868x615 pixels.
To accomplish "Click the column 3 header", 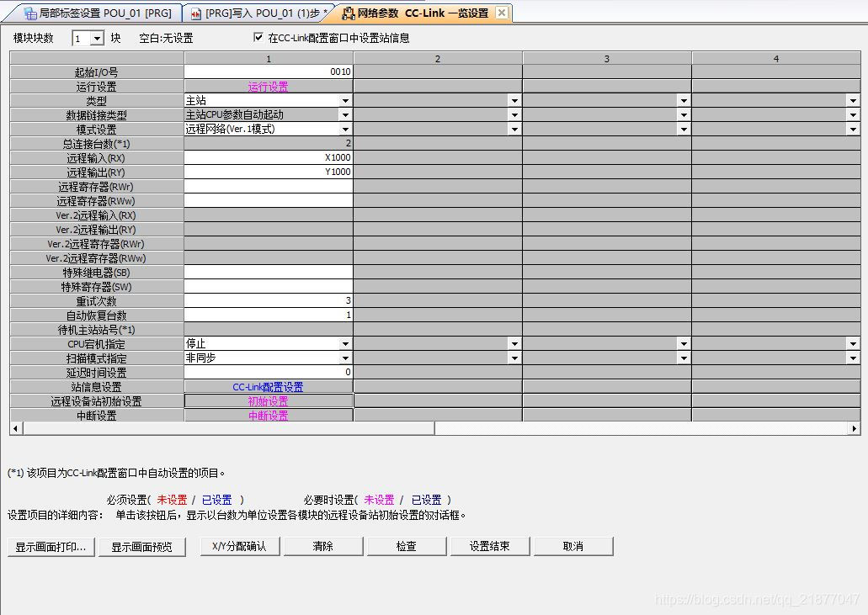I will tap(607, 58).
